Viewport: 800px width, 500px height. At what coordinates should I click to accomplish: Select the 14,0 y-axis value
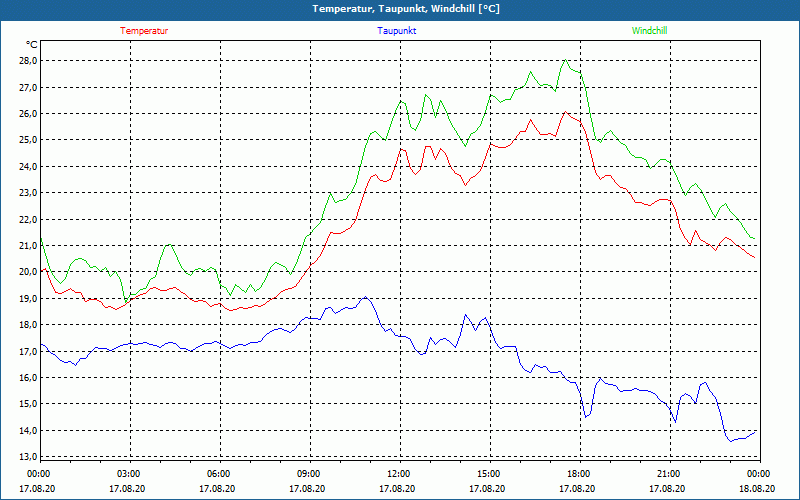[x=28, y=431]
